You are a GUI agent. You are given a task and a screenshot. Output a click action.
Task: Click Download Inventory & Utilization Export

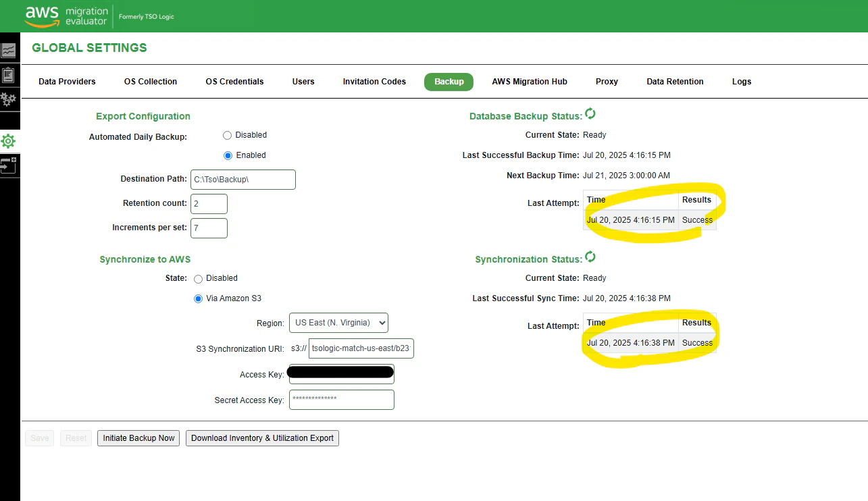[x=262, y=438]
